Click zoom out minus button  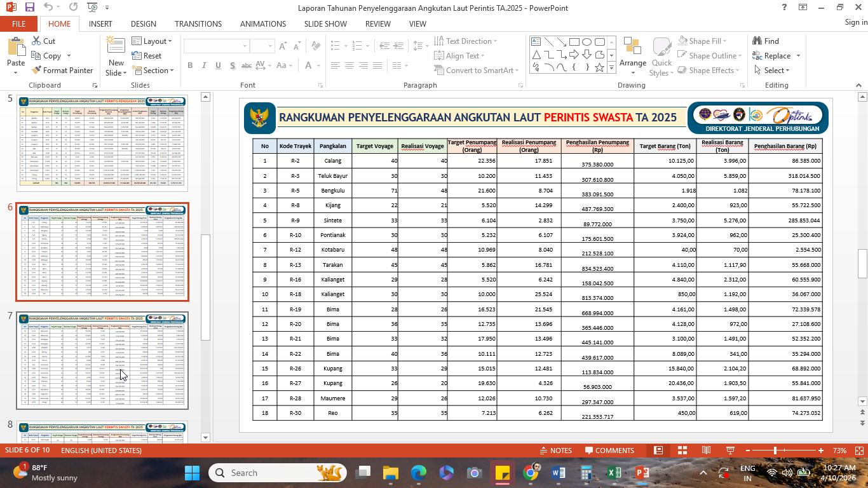point(748,451)
